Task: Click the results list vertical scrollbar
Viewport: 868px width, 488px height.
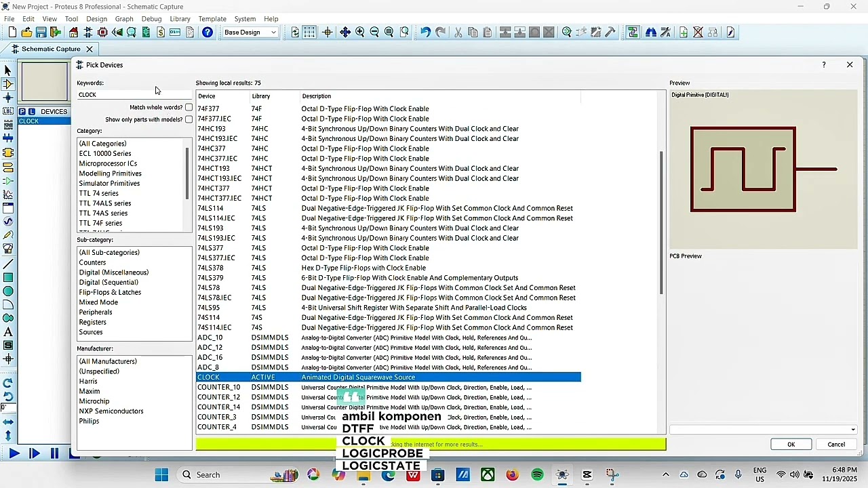Action: [661, 222]
